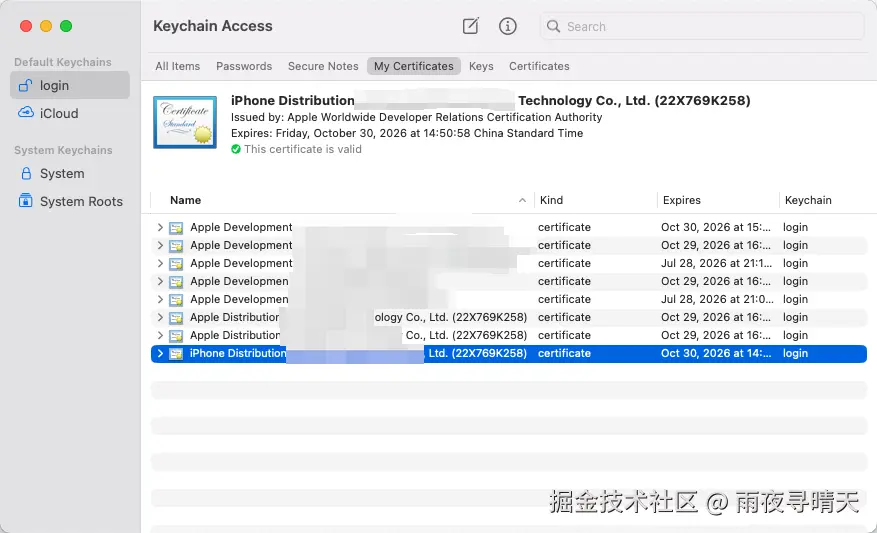This screenshot has width=877, height=533.
Task: Click the iCloud cloud icon
Action: [26, 112]
